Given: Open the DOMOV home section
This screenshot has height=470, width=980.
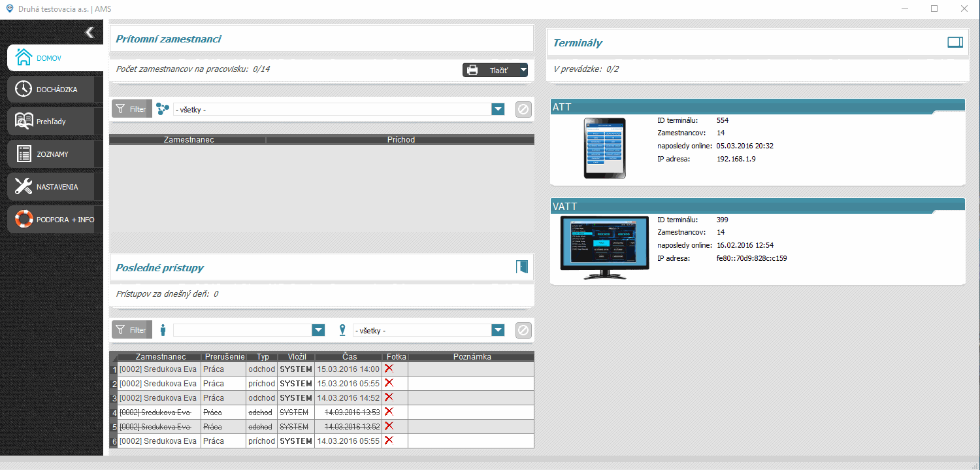Looking at the screenshot, I should [x=56, y=58].
